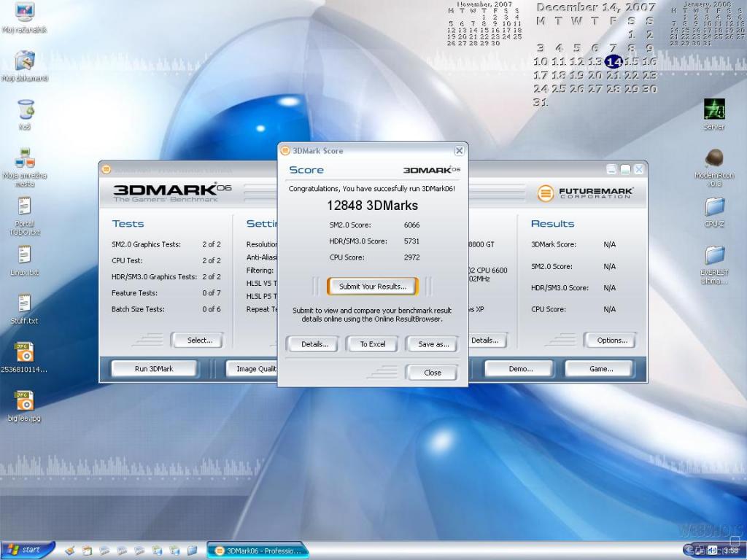Select the Portal TODO.txt file icon
The image size is (747, 560).
pos(24,216)
